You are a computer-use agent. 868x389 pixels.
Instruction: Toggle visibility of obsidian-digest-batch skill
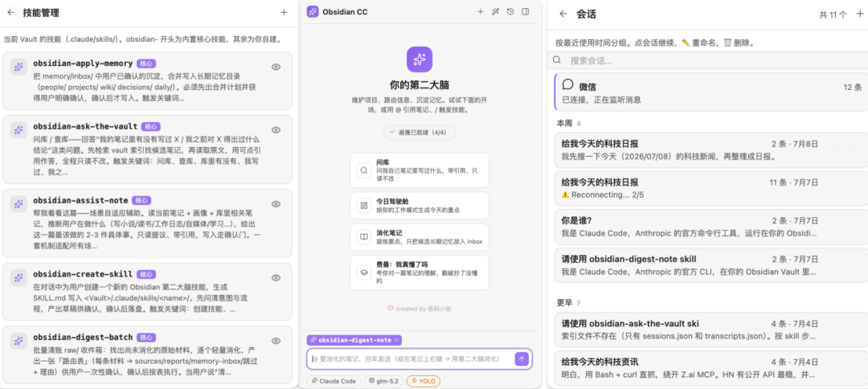(276, 341)
